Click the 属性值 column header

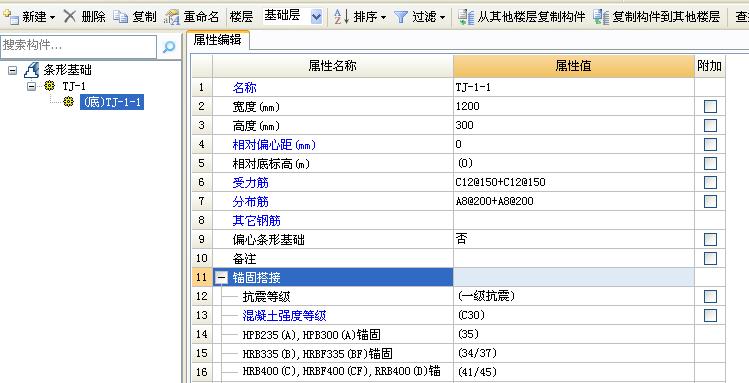coord(574,66)
